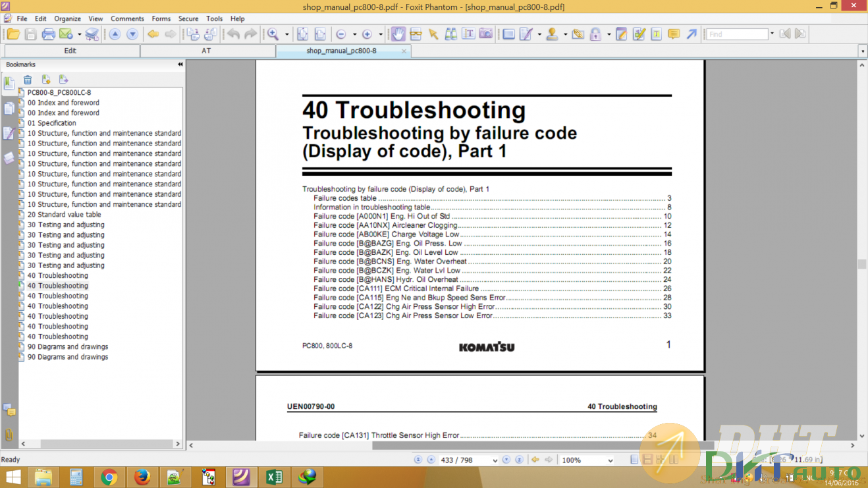The image size is (868, 488).
Task: Open link Failure codes table
Action: pyautogui.click(x=345, y=198)
